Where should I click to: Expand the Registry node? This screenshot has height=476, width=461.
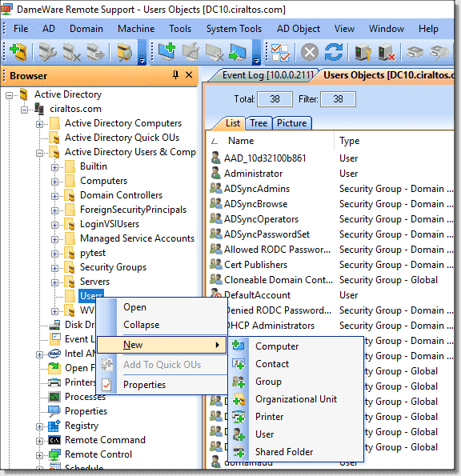(x=39, y=426)
